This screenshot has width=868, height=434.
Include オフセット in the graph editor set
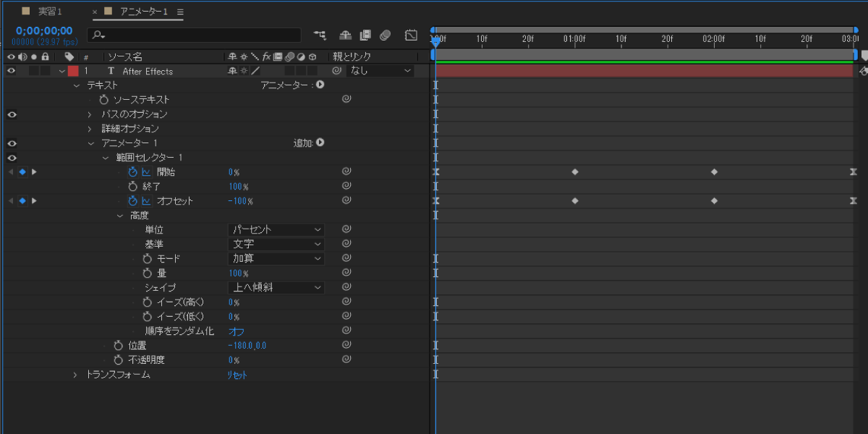(x=145, y=201)
